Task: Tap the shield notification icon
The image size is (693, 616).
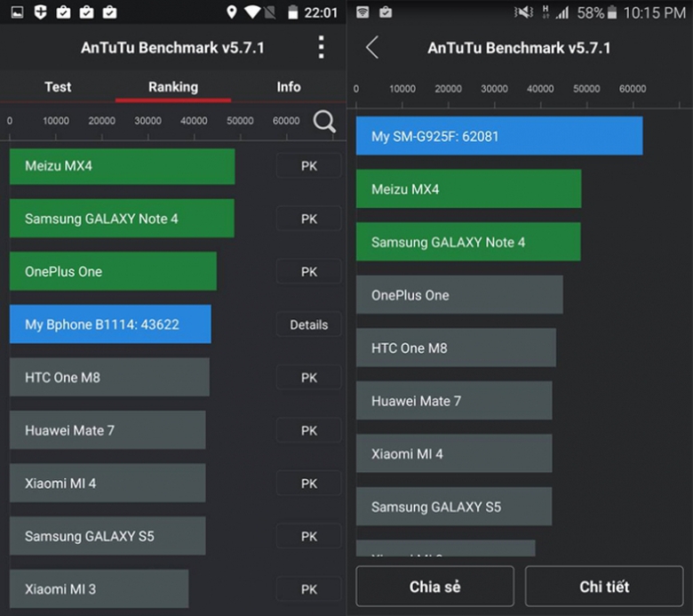Action: tap(41, 12)
